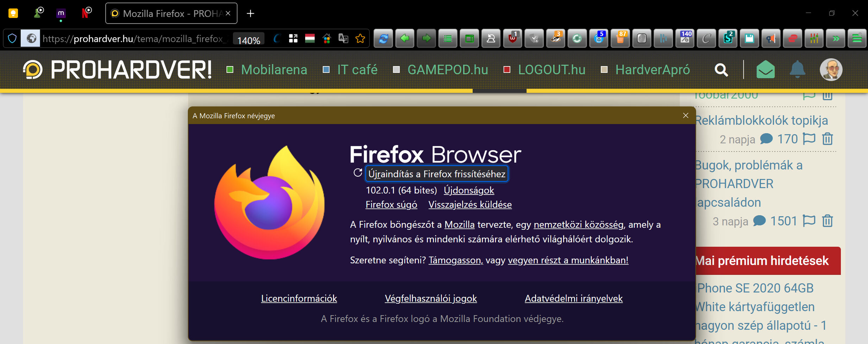Reload the page with blue arrows button
The height and width of the screenshot is (344, 868).
click(383, 38)
